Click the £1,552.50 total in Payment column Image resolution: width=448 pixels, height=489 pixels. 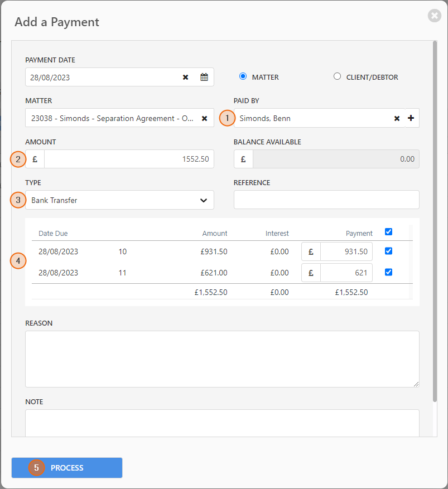(351, 292)
